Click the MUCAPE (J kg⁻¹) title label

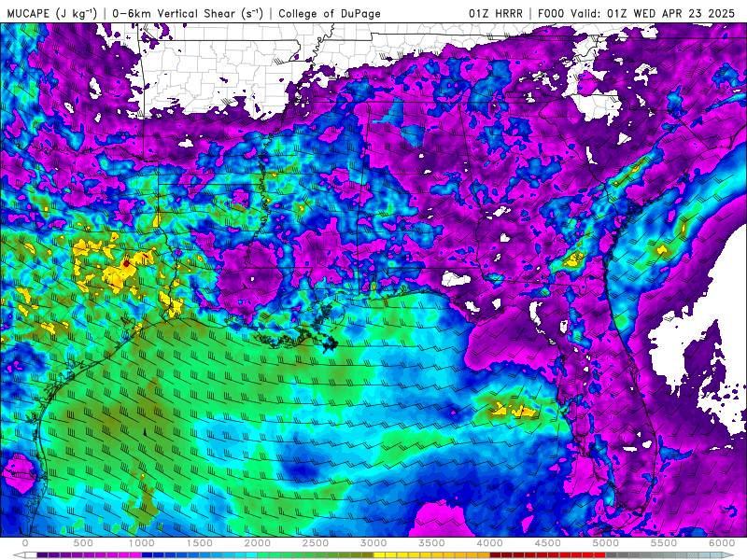52,13
